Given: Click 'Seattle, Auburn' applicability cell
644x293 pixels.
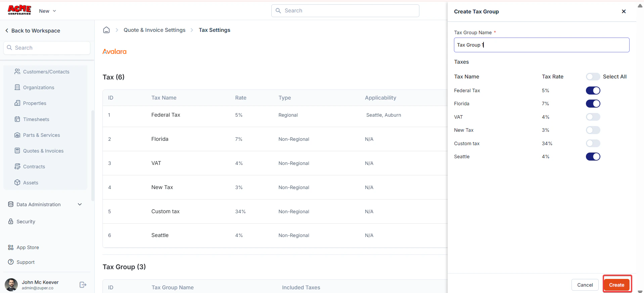Looking at the screenshot, I should point(383,115).
